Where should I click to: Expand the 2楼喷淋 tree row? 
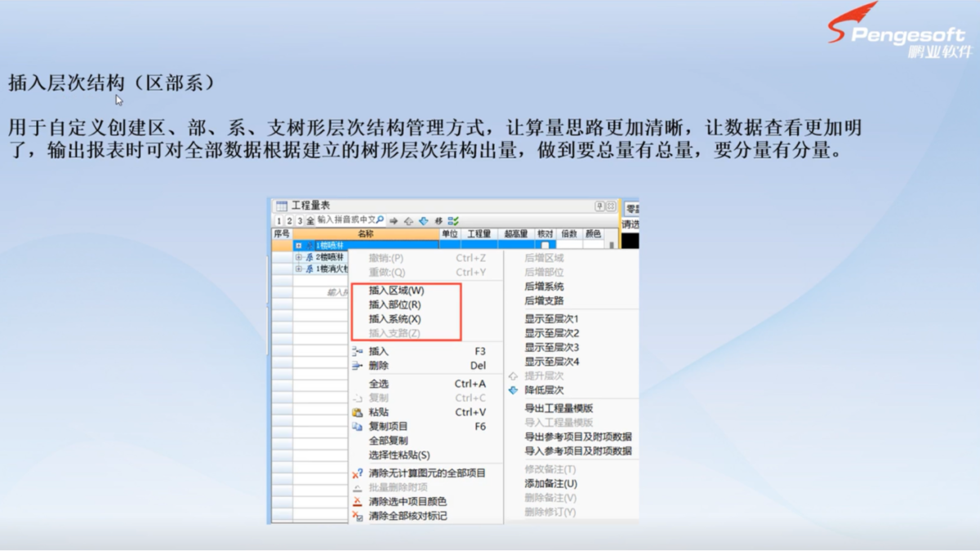pos(299,257)
